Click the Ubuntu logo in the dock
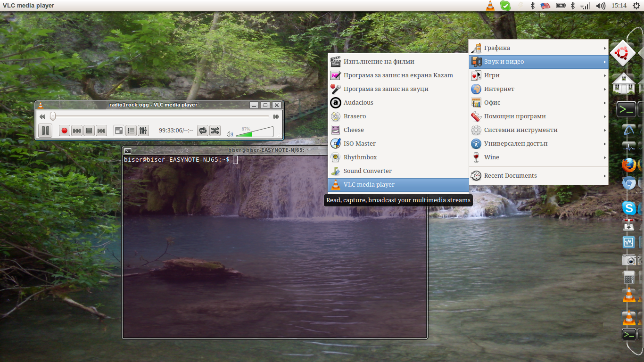 [x=622, y=54]
